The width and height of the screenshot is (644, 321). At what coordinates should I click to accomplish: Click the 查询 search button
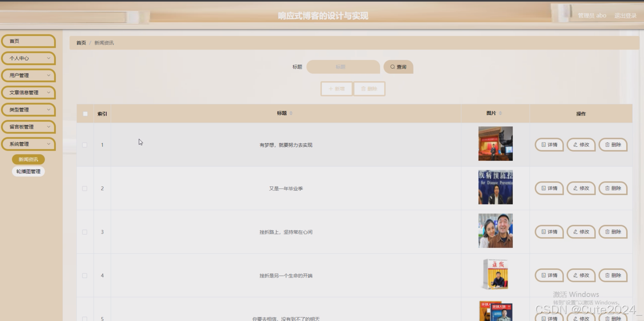(398, 67)
